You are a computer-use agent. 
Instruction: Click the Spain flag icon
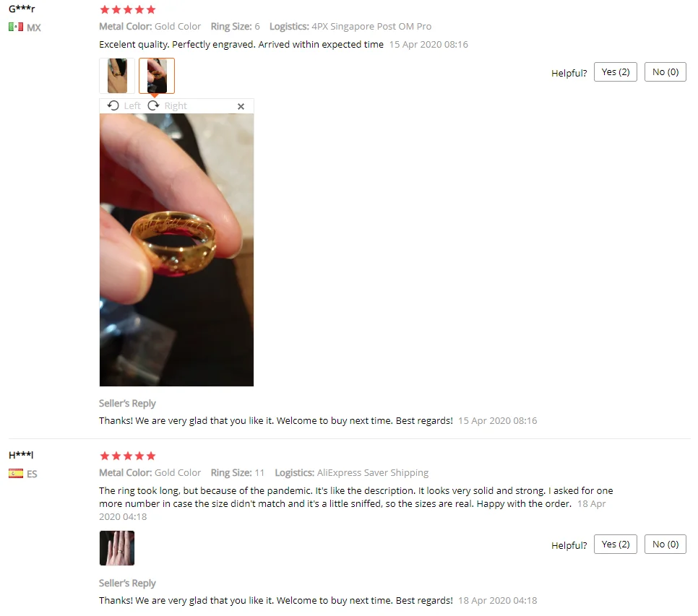[16, 473]
